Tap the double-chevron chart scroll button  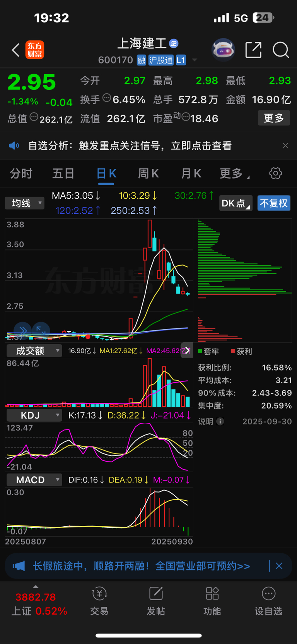point(22,330)
